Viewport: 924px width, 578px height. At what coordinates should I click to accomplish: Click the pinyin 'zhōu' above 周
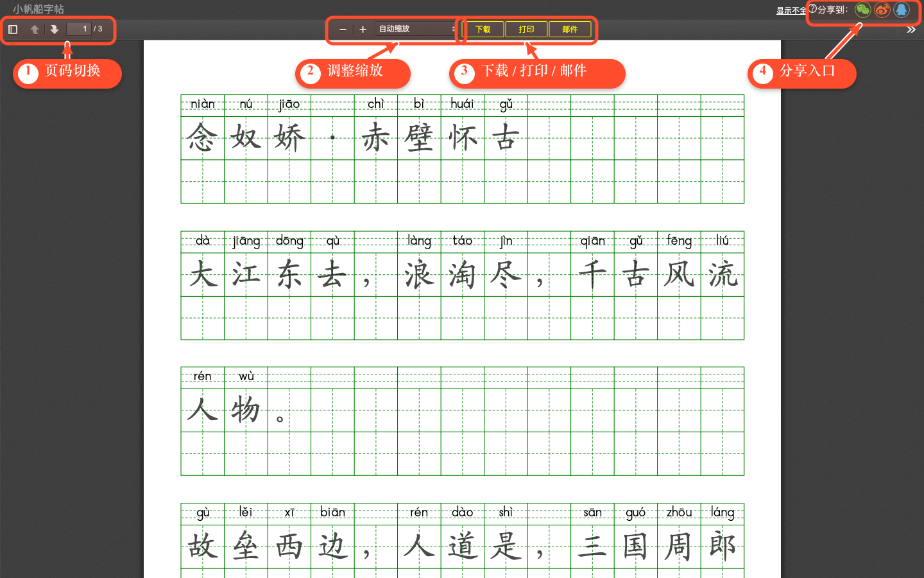pyautogui.click(x=679, y=512)
